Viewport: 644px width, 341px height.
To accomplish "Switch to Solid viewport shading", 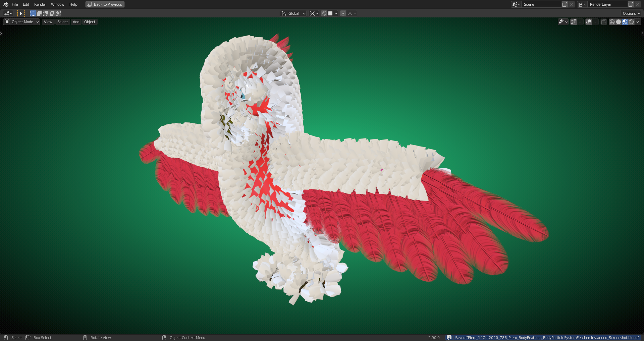I will (618, 22).
